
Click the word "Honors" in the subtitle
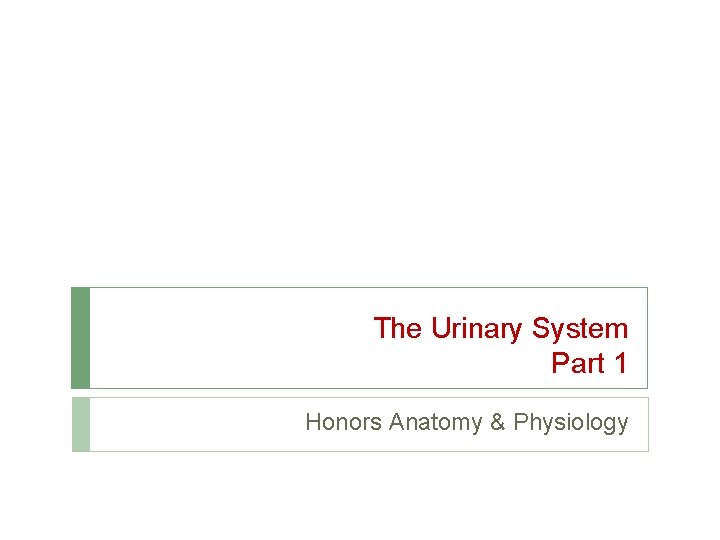[343, 422]
